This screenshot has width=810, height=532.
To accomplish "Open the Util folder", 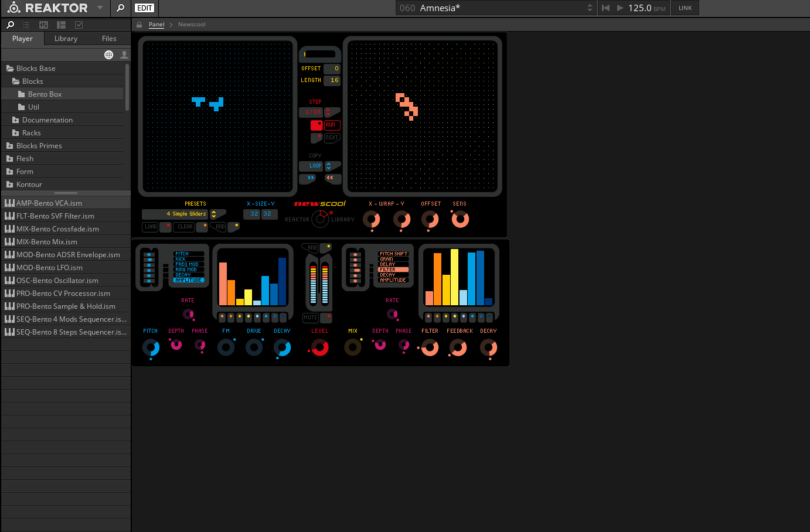I will [63, 107].
